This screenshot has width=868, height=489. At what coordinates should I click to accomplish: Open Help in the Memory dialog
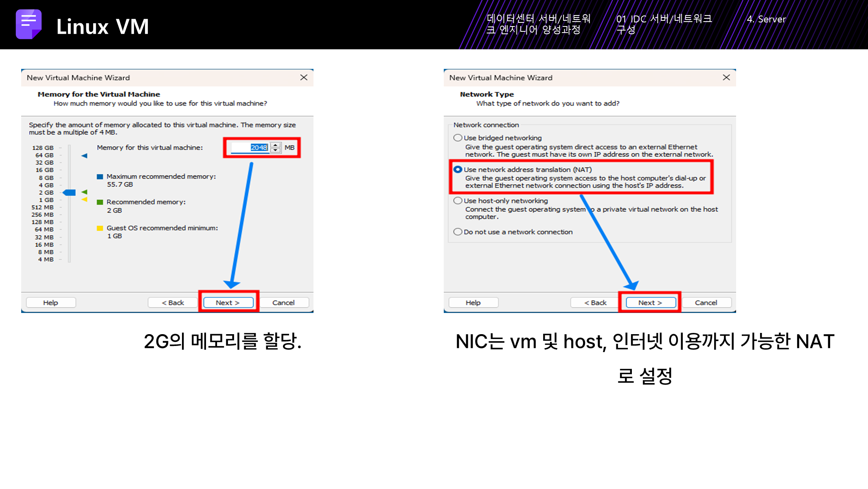point(51,302)
